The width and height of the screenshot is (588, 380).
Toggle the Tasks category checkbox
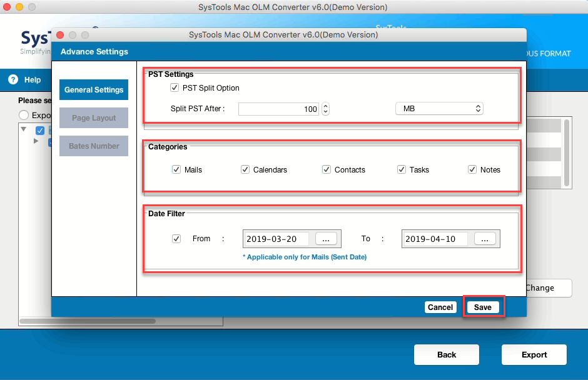pyautogui.click(x=402, y=169)
